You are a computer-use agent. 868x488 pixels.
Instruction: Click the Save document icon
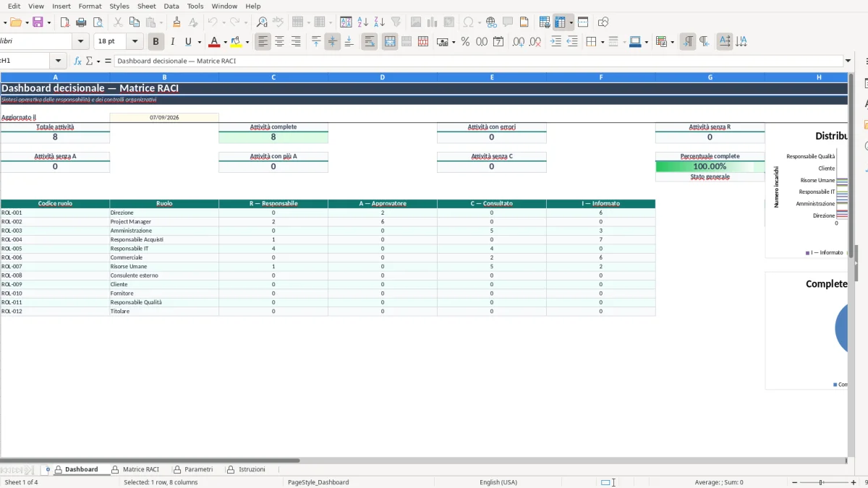pos(38,22)
